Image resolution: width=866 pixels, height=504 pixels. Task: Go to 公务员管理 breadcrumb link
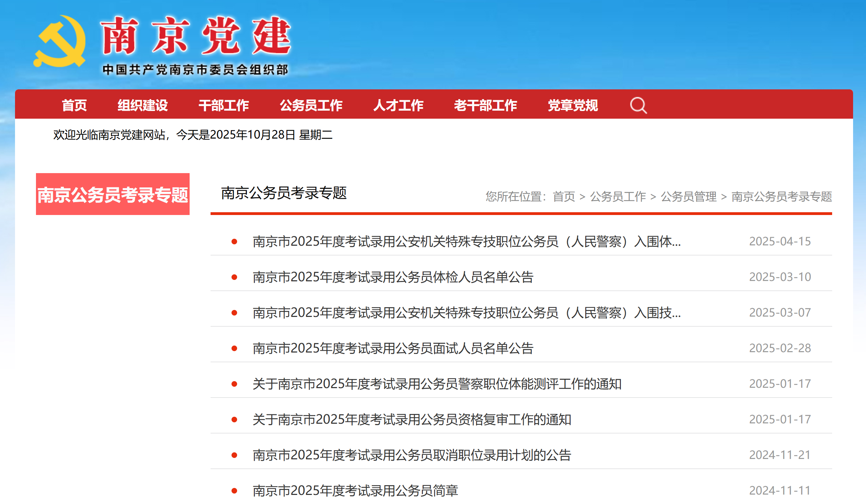coord(689,197)
